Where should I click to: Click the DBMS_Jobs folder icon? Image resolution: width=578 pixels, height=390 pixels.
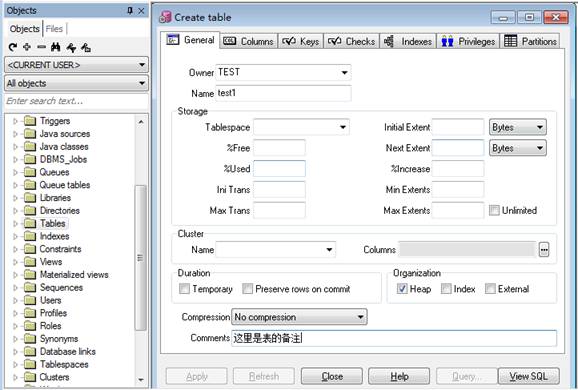point(30,159)
